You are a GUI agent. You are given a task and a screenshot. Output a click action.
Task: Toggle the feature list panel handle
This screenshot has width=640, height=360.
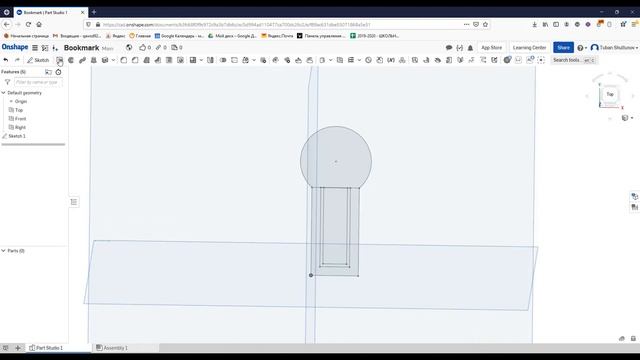click(x=74, y=202)
